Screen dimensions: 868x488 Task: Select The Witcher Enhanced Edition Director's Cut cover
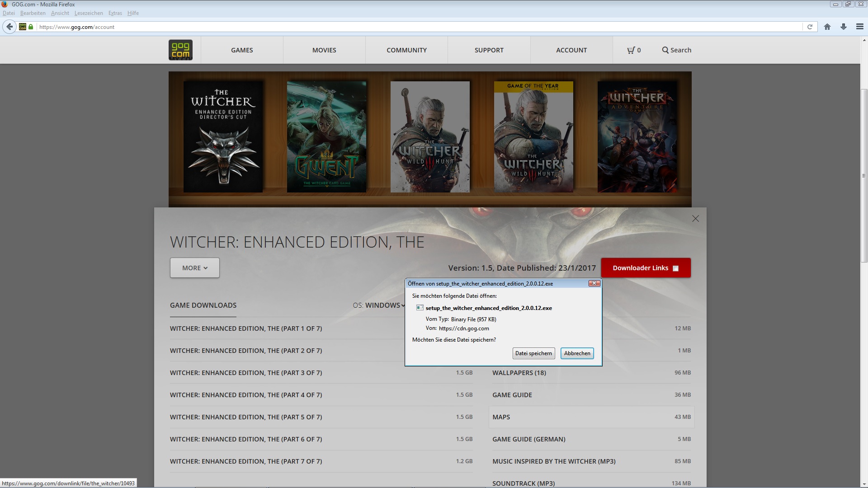(223, 137)
